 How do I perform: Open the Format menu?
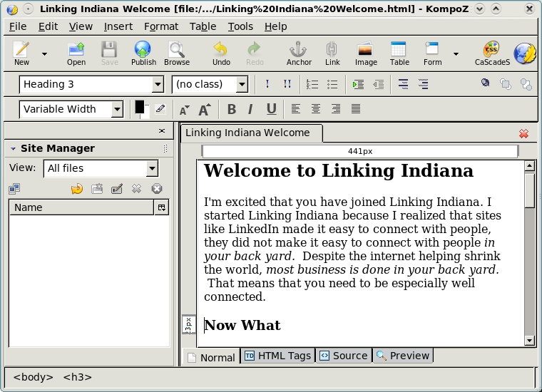point(161,26)
